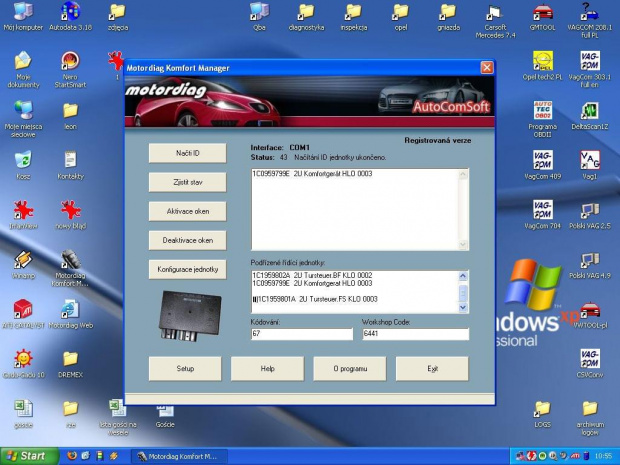Open the opel folder shortcut
This screenshot has width=620, height=465.
click(x=401, y=17)
